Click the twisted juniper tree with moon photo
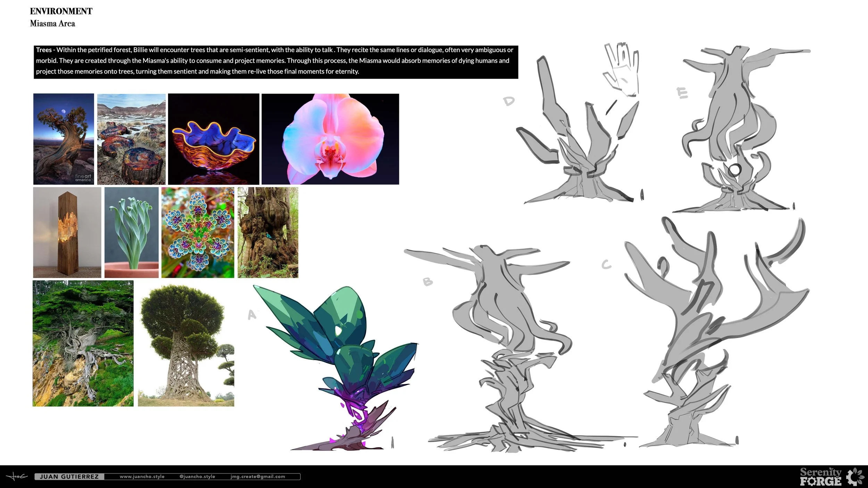The image size is (868, 488). pyautogui.click(x=64, y=139)
